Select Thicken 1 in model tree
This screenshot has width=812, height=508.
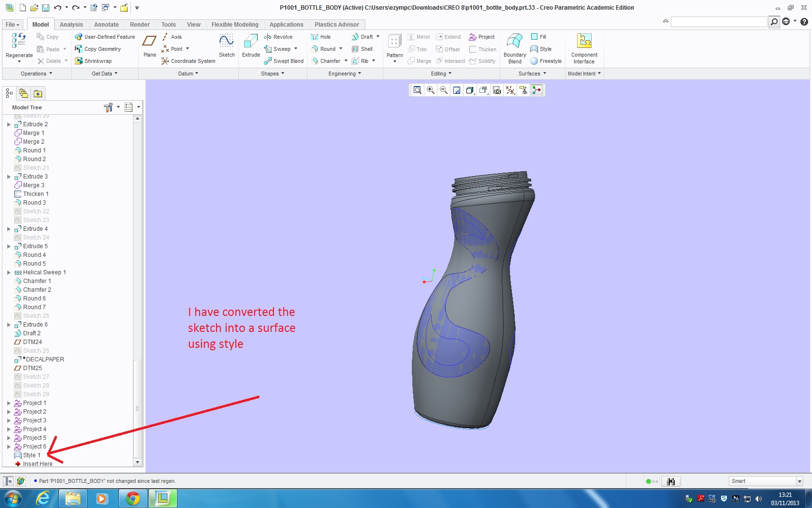click(31, 194)
